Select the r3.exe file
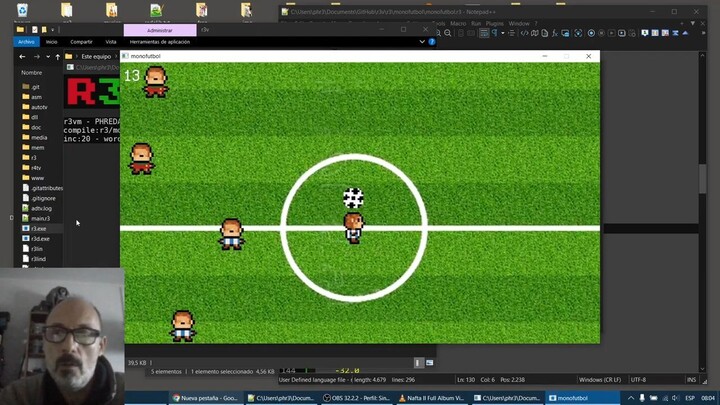Viewport: 720px width, 405px height. click(34, 228)
